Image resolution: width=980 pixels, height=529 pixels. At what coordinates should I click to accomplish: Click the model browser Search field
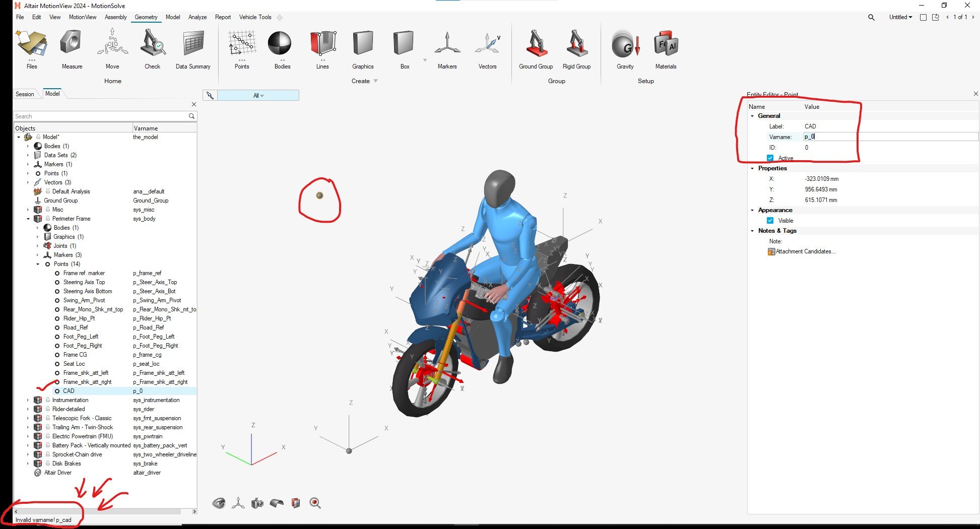(x=101, y=116)
